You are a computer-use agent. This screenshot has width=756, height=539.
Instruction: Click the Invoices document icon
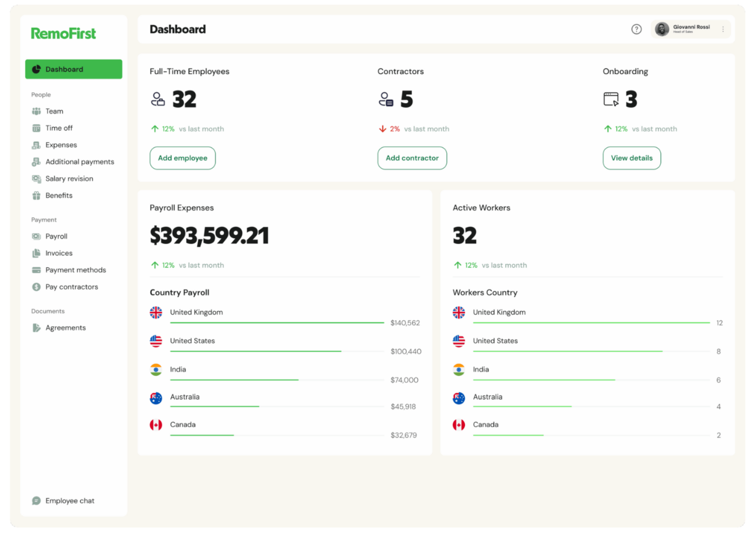click(36, 253)
